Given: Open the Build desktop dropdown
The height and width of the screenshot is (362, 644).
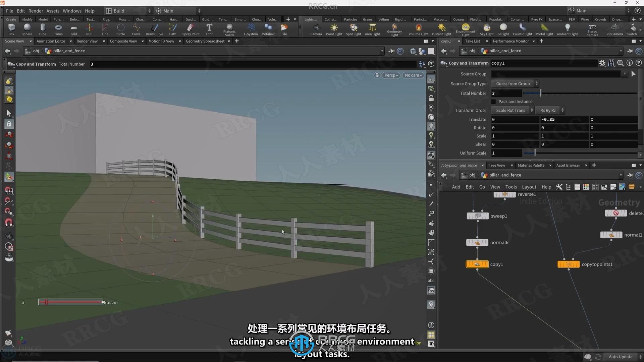Looking at the screenshot, I should click(128, 11).
